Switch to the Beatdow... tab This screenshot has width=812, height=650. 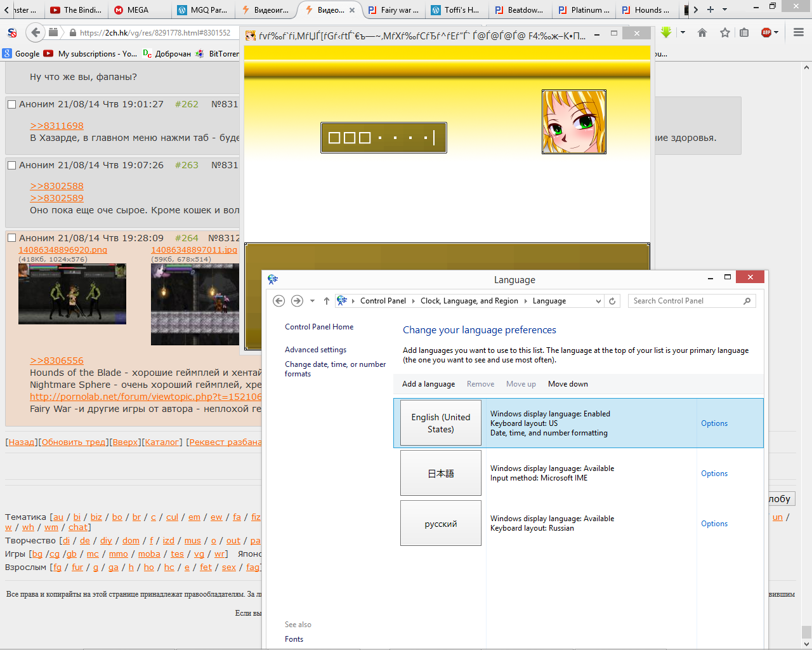click(x=520, y=10)
